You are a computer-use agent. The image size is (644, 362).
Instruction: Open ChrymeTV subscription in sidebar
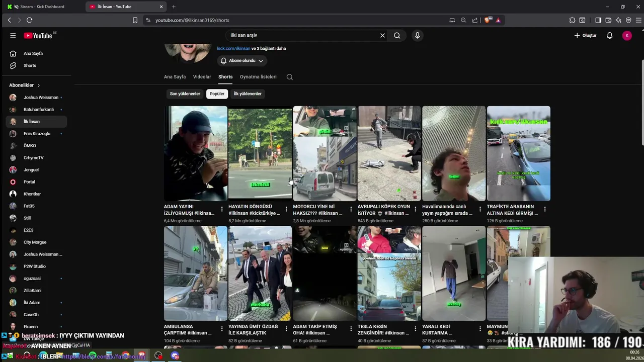36,157
